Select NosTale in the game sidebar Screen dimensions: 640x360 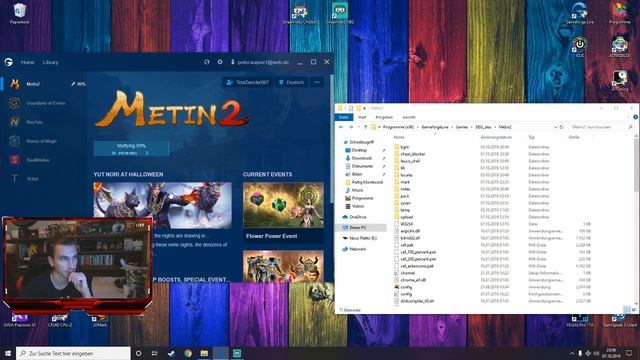(x=43, y=122)
